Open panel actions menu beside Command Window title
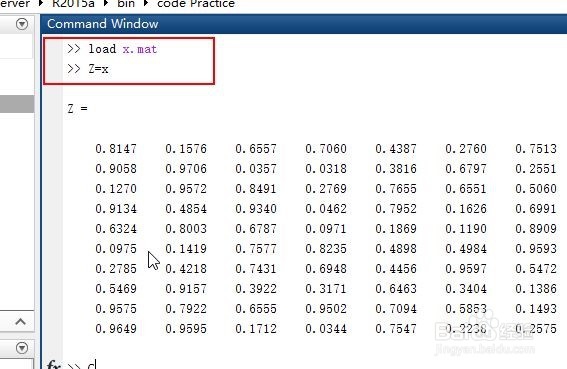Viewport: 567px width, 369px height. click(x=22, y=24)
